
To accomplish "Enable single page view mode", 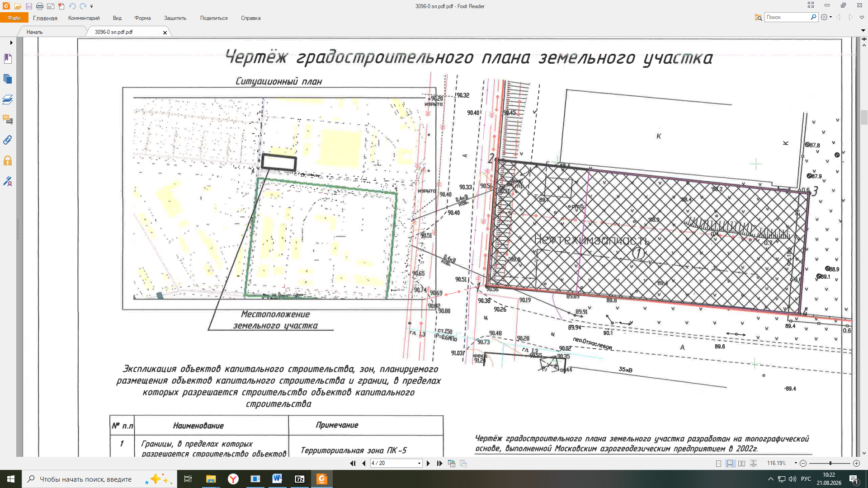I will pos(718,463).
